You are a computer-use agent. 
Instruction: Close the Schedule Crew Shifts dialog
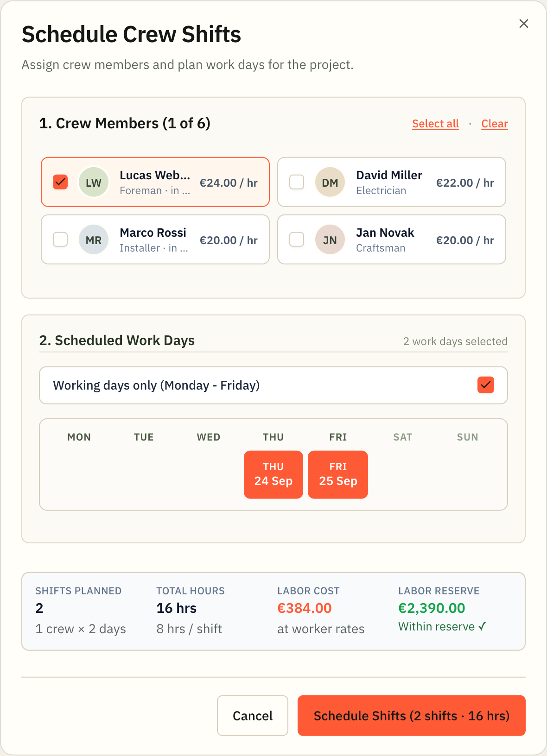point(524,24)
